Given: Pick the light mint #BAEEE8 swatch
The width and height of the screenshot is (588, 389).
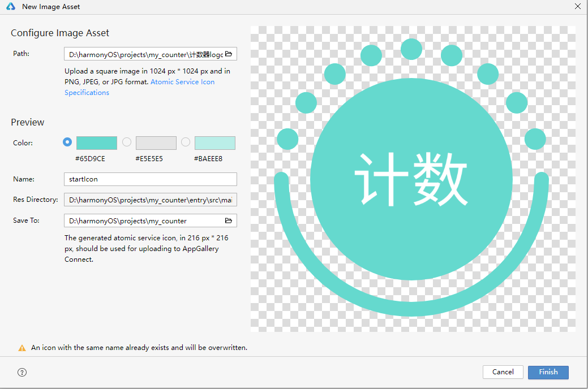Looking at the screenshot, I should click(215, 143).
